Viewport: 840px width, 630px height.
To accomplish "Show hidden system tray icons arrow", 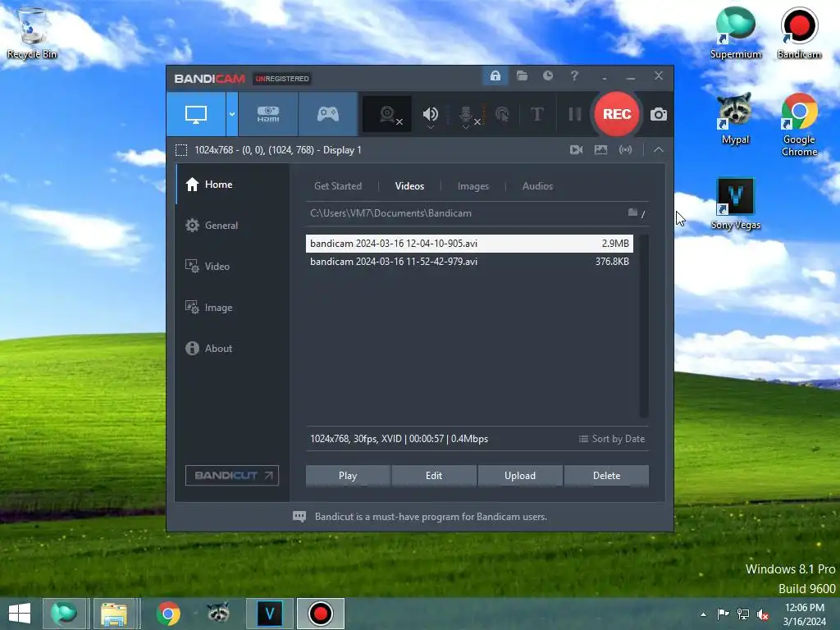I will tap(703, 614).
